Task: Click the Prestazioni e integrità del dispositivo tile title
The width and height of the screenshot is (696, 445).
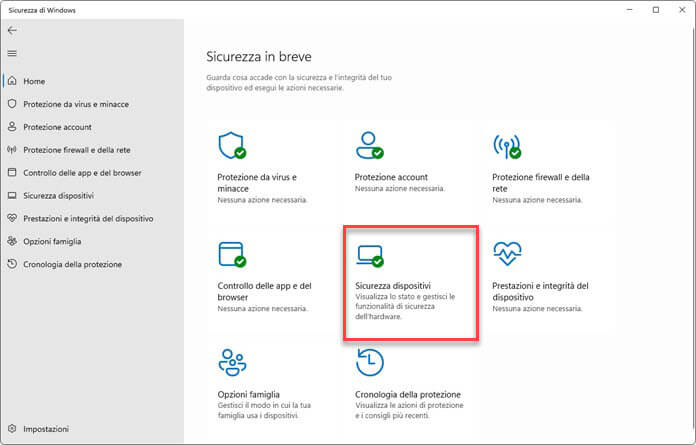Action: click(x=540, y=291)
